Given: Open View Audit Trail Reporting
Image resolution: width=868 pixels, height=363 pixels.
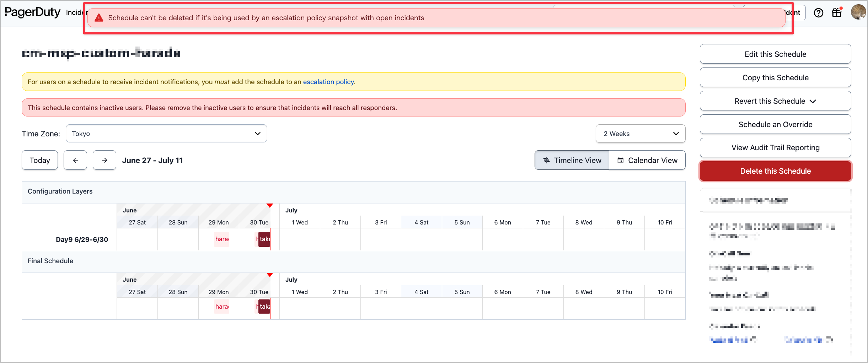Looking at the screenshot, I should pyautogui.click(x=776, y=147).
